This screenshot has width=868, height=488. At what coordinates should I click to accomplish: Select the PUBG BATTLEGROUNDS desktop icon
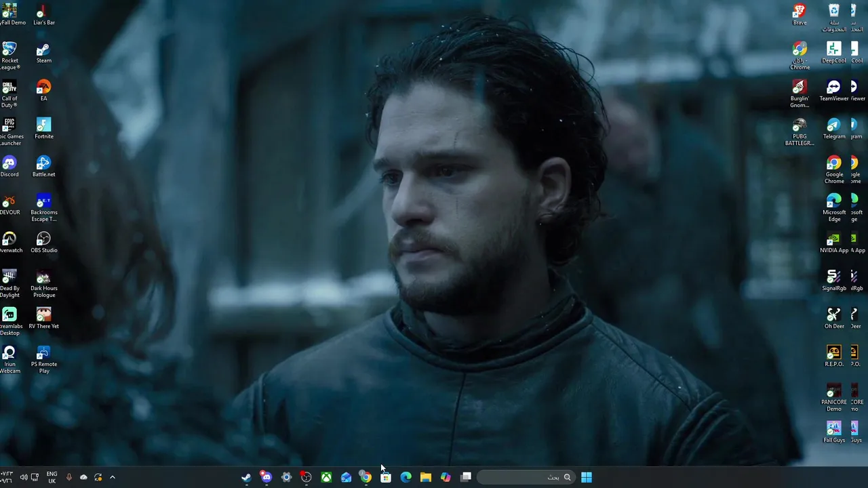pos(800,132)
